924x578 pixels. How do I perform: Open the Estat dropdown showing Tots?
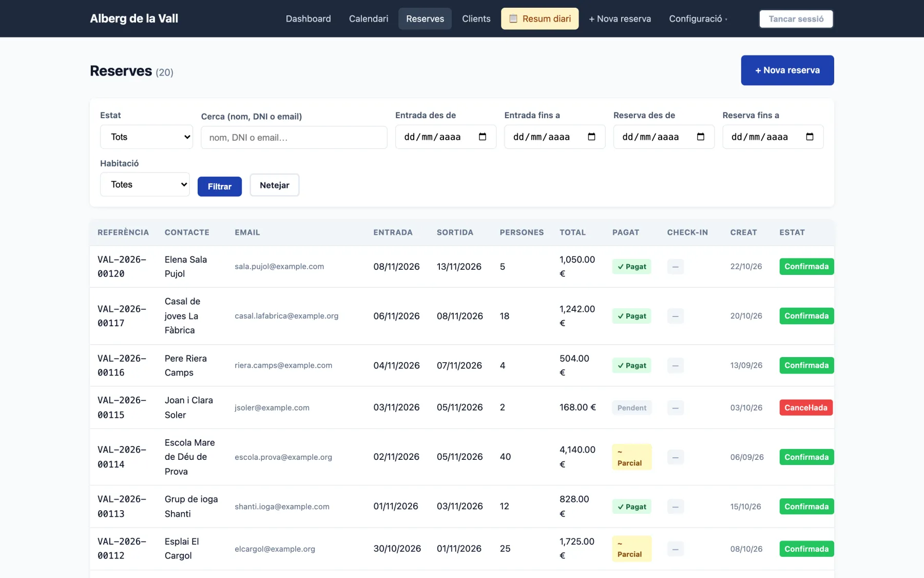(146, 137)
